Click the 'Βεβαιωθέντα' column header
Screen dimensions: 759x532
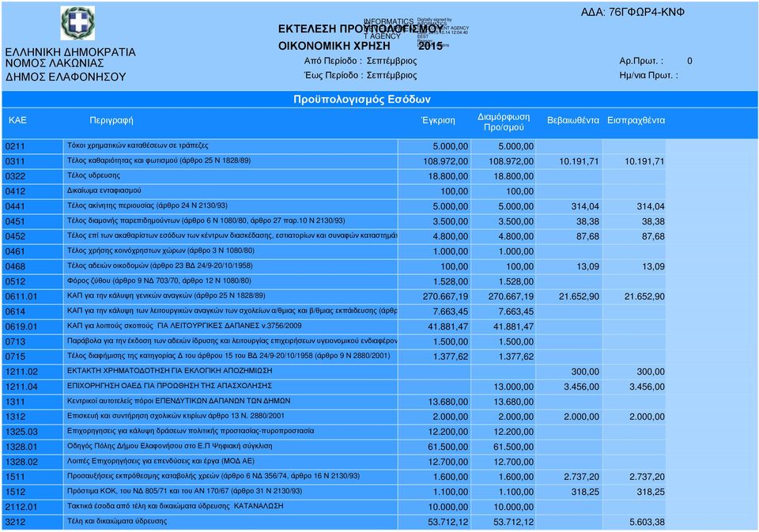(573, 120)
